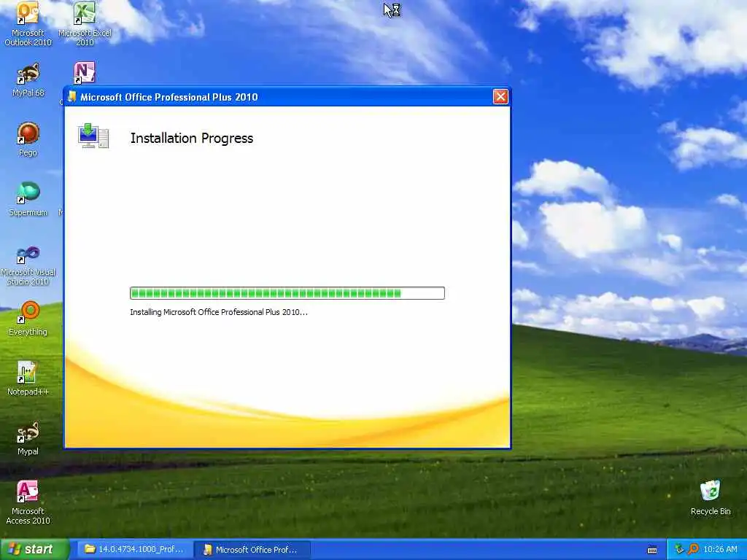Select the Pego desktop icon
Image resolution: width=747 pixels, height=560 pixels.
click(28, 139)
